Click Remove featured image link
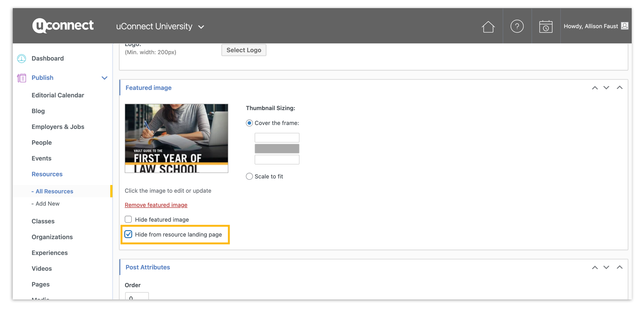This screenshot has width=644, height=310. [156, 205]
